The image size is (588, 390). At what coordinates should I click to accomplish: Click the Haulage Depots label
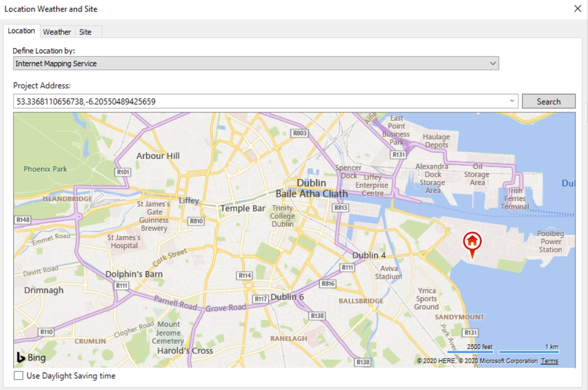(436, 141)
